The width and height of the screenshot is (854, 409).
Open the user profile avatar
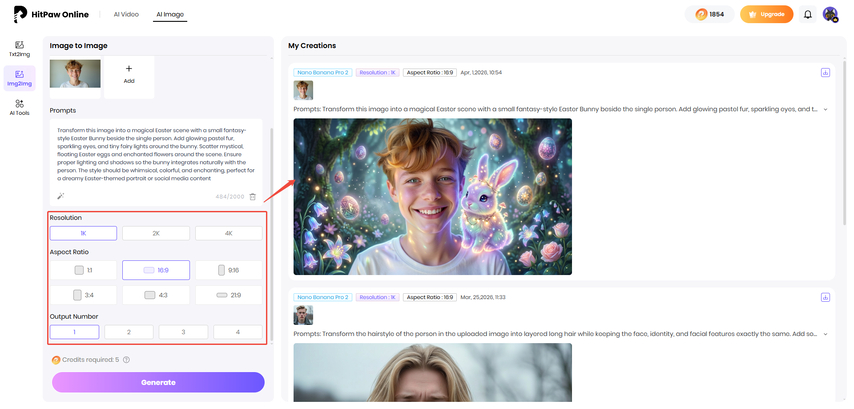(x=830, y=15)
